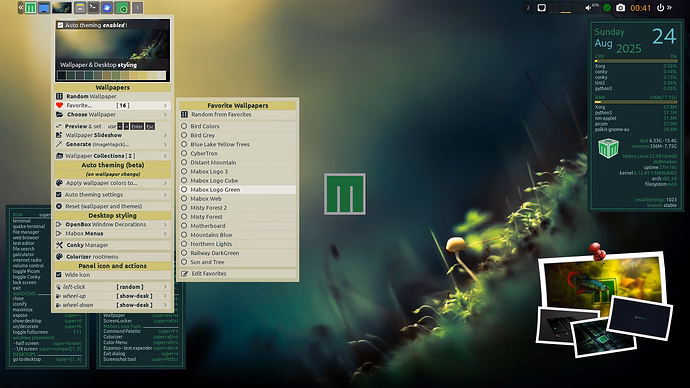Screen dimensions: 690x388
Task: Select Distant Mountain wallpaper radio
Action: coord(184,162)
